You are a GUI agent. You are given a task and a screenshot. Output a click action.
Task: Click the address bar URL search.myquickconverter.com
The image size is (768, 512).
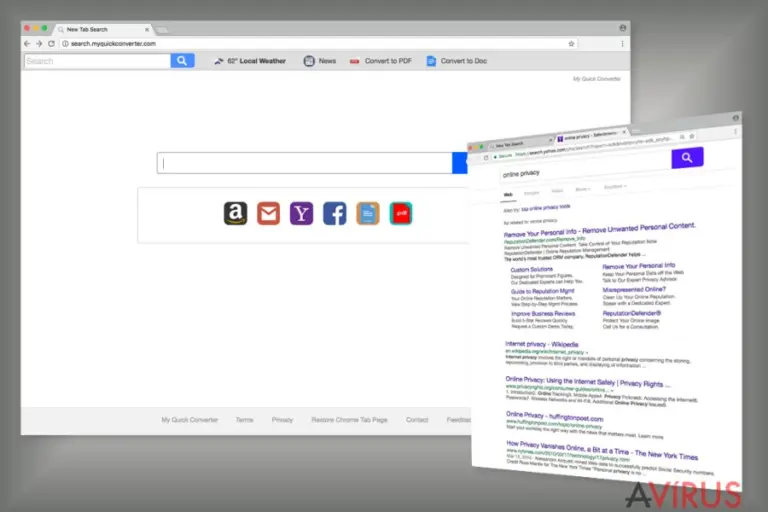[x=113, y=44]
